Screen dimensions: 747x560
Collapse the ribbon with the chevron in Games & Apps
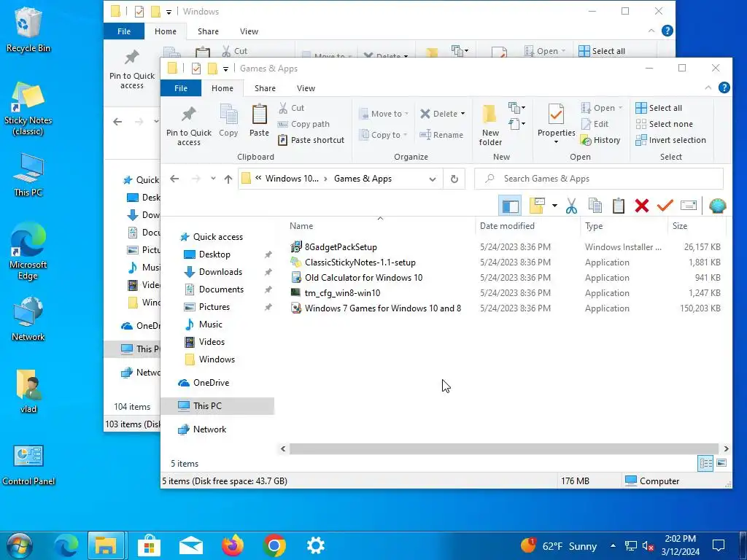(x=708, y=87)
